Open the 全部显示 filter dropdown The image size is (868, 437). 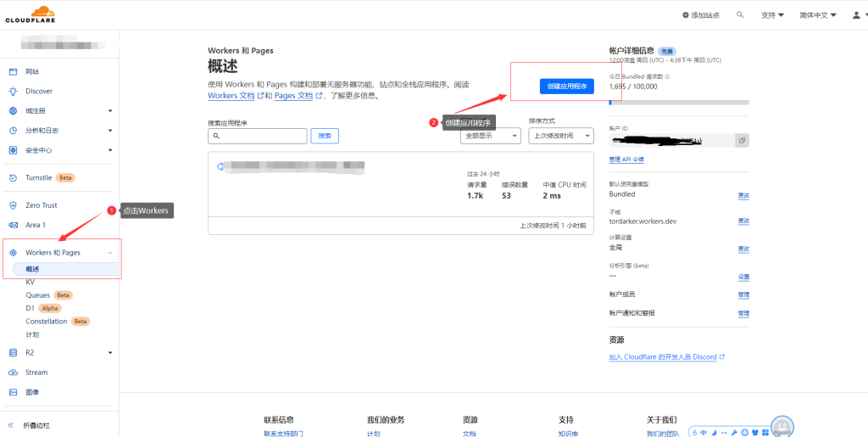491,136
